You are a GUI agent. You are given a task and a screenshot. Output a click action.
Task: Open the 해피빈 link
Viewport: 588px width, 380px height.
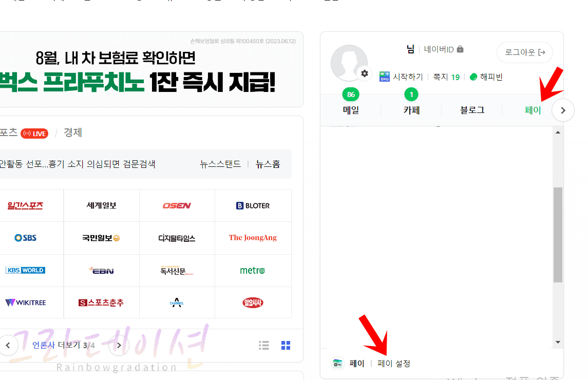(486, 77)
